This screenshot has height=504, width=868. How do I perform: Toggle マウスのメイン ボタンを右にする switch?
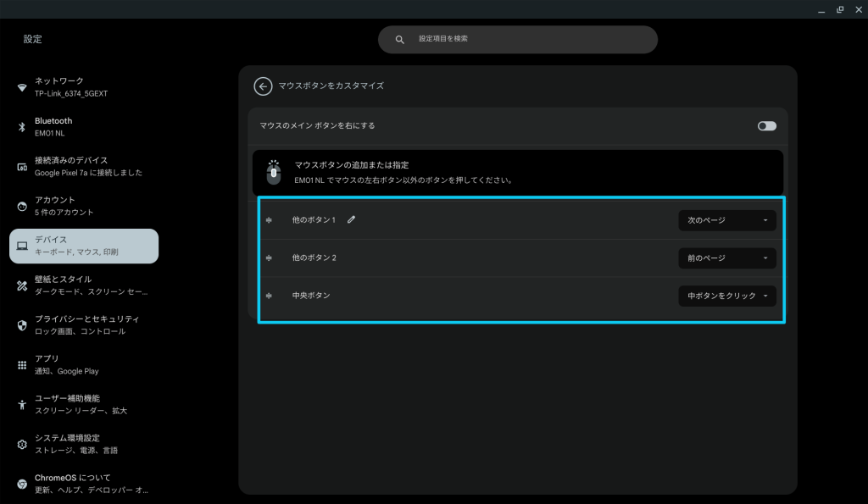click(766, 125)
